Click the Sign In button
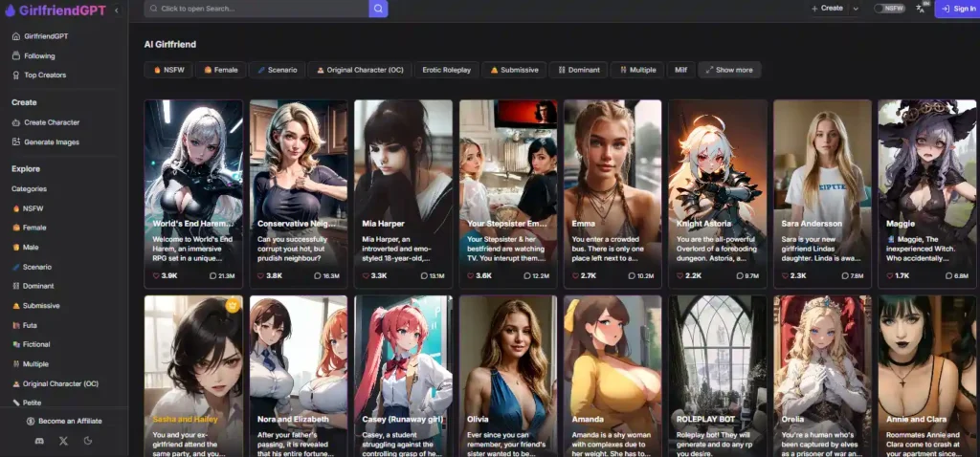The height and width of the screenshot is (457, 980). pos(957,9)
